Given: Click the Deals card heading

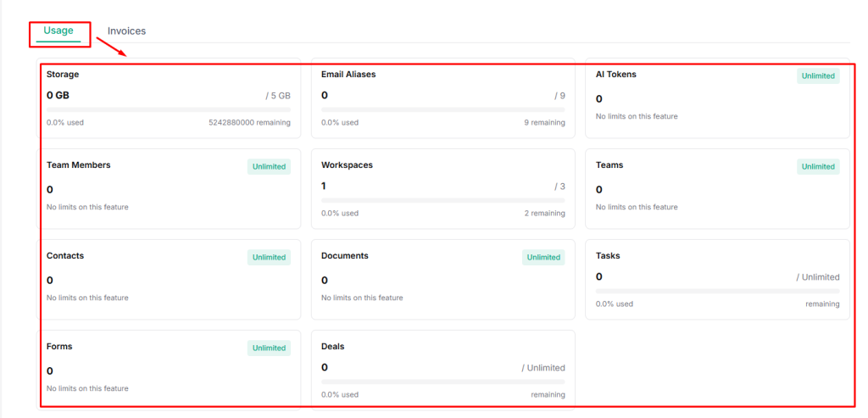Looking at the screenshot, I should coord(332,347).
